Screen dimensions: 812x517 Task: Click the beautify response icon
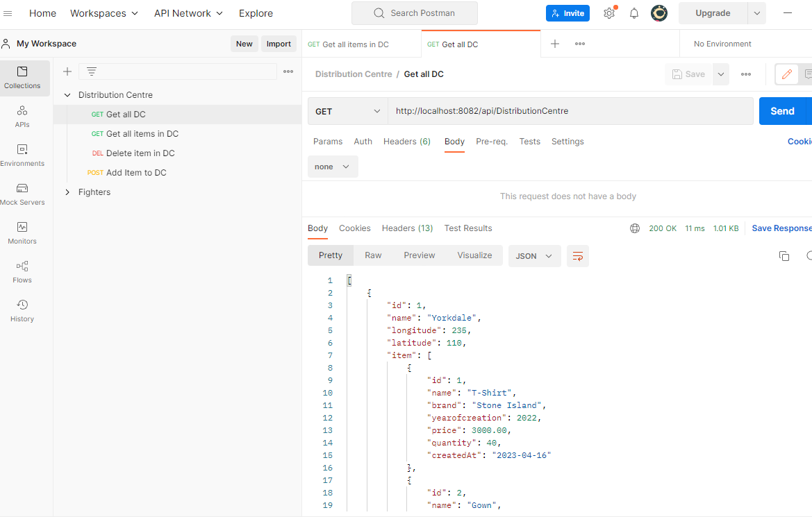578,255
